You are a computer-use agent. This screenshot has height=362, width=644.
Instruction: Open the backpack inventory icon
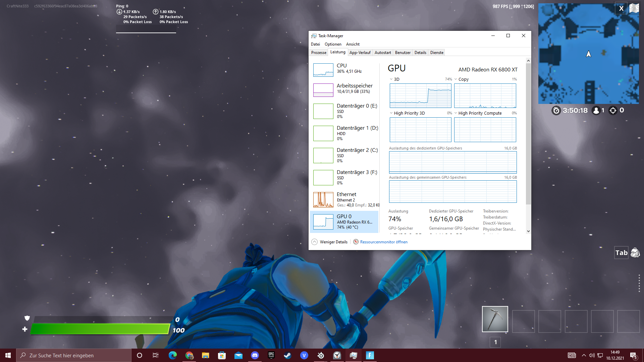[x=635, y=253]
